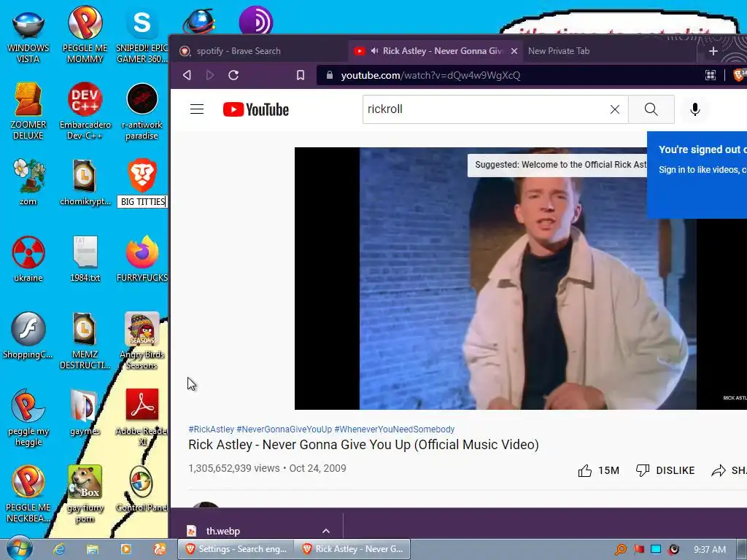Share the video
This screenshot has width=747, height=560.
point(729,470)
